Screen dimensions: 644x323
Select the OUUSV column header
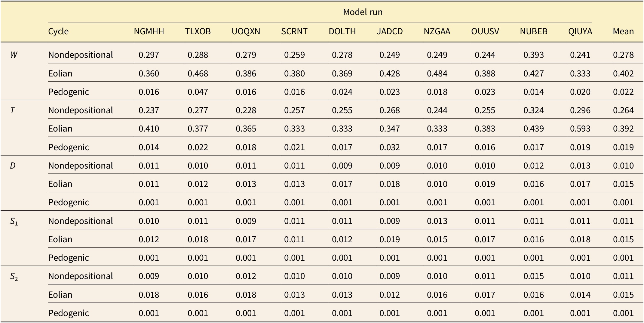[485, 31]
